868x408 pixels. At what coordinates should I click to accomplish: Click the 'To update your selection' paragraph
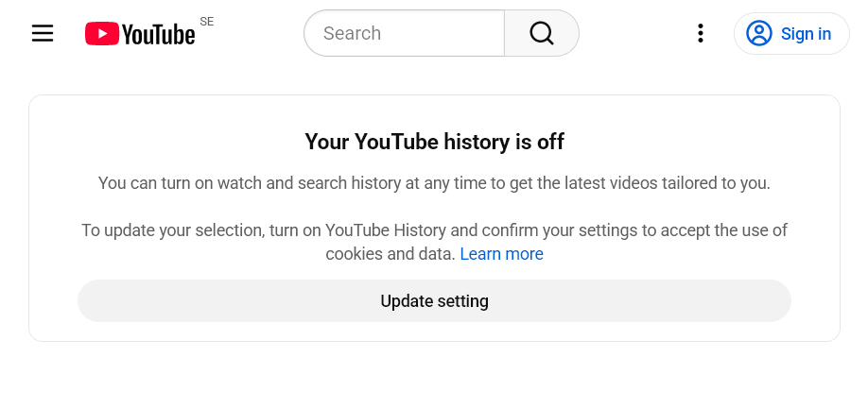tap(434, 230)
